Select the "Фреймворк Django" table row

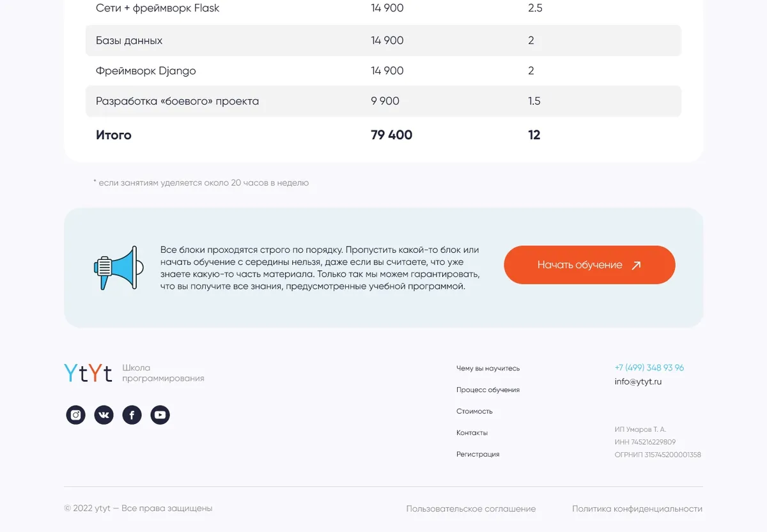tap(383, 71)
